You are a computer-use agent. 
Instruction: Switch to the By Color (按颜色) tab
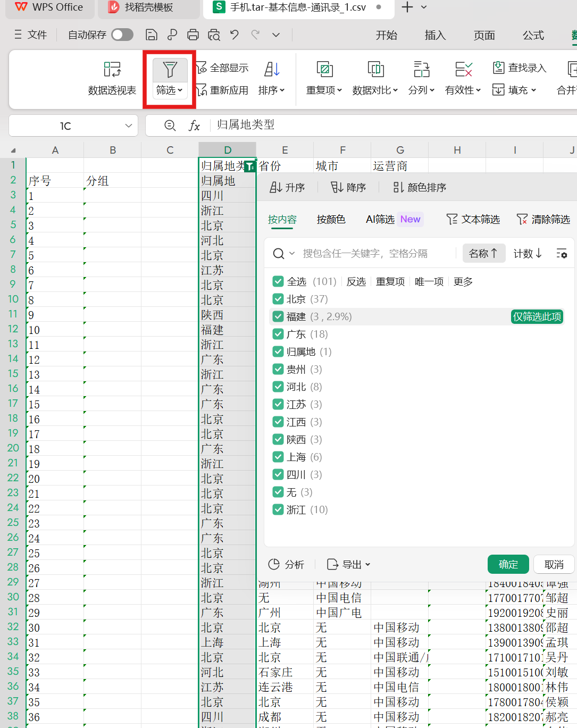pyautogui.click(x=331, y=219)
